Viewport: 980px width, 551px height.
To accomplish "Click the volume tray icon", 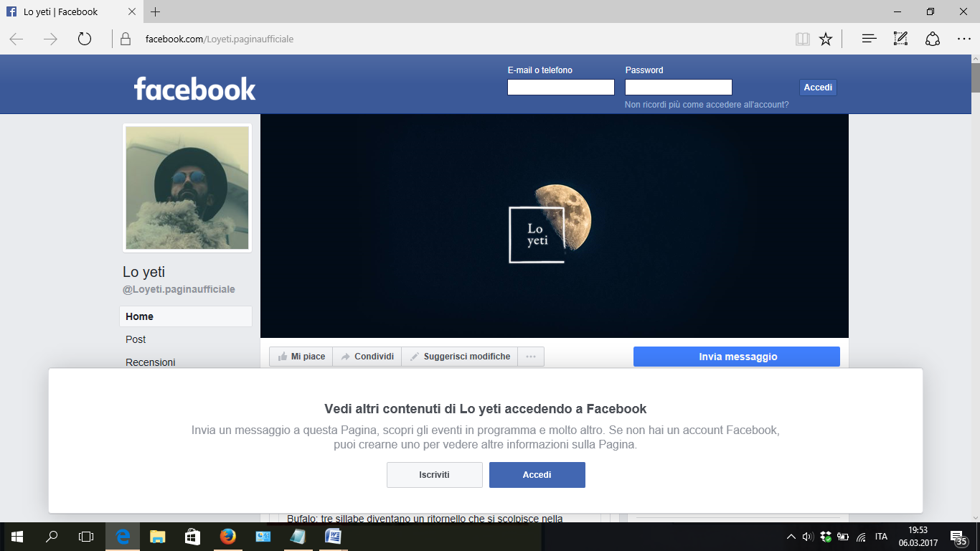I will pos(808,537).
